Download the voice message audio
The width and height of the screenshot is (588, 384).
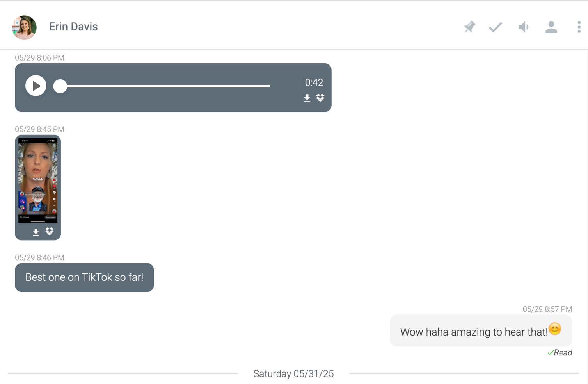pos(307,98)
